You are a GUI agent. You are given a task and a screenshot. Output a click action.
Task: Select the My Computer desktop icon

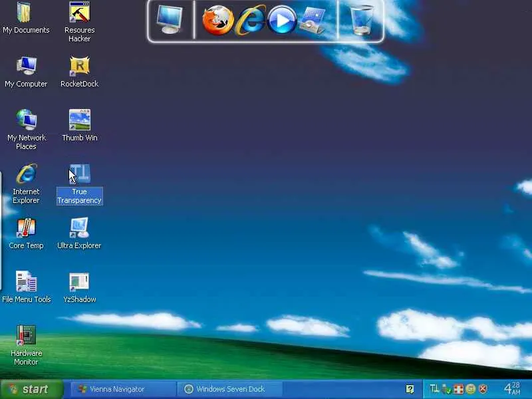click(26, 72)
